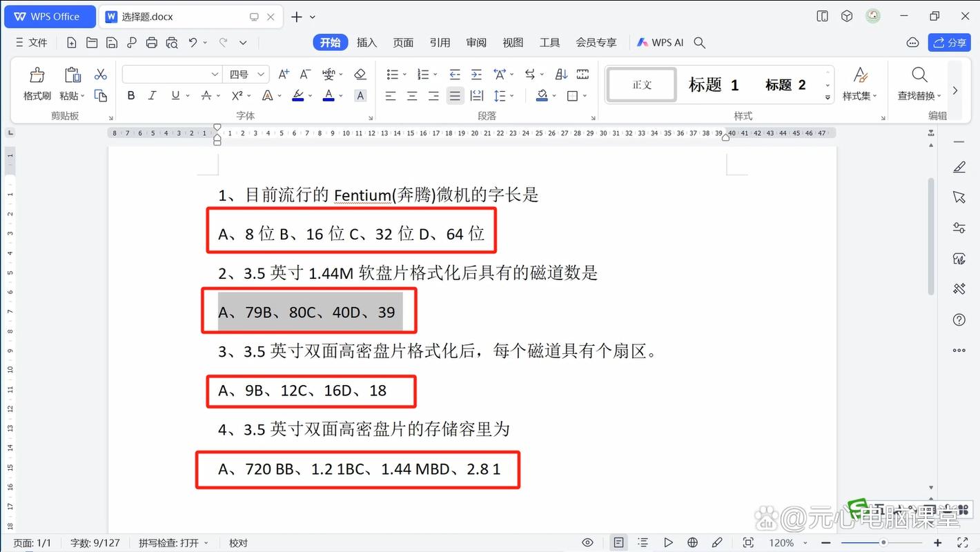Toggle italic formatting

[152, 95]
